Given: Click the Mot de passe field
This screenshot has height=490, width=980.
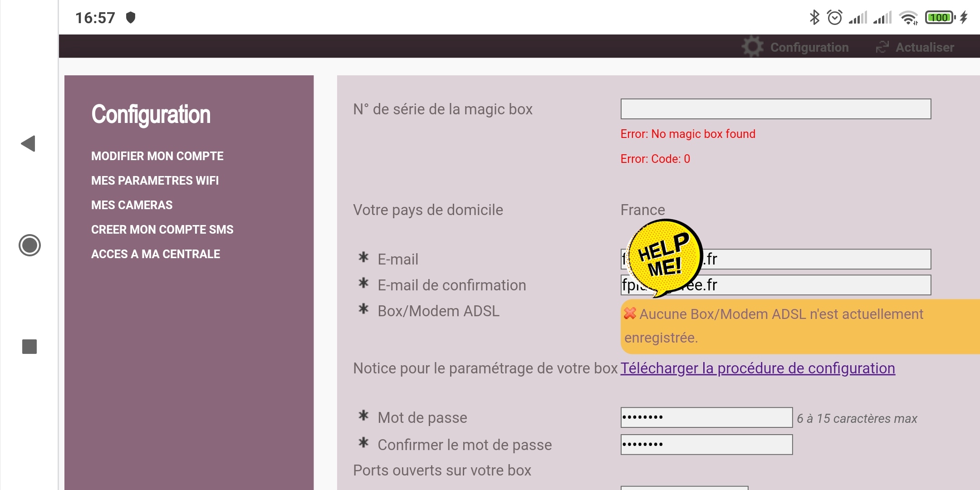Looking at the screenshot, I should click(706, 417).
